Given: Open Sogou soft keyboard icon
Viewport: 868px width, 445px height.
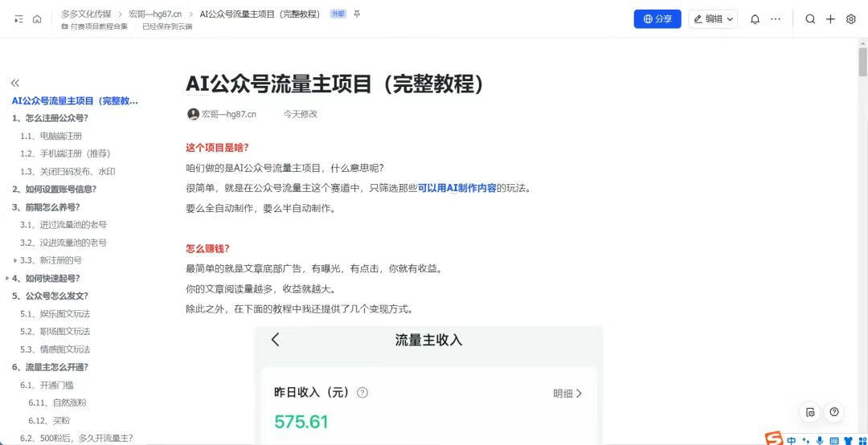Looking at the screenshot, I should [x=833, y=440].
